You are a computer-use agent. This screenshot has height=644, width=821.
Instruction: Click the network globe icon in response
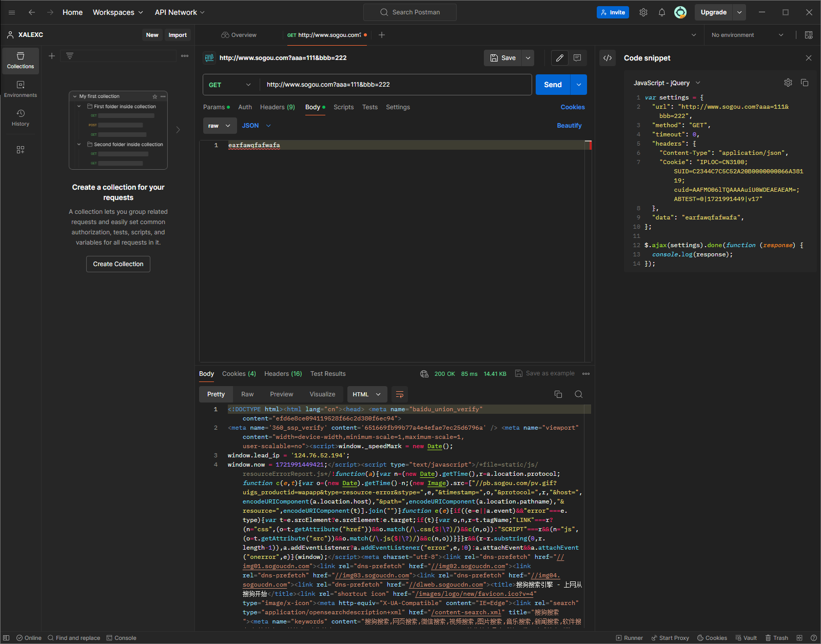pyautogui.click(x=424, y=374)
